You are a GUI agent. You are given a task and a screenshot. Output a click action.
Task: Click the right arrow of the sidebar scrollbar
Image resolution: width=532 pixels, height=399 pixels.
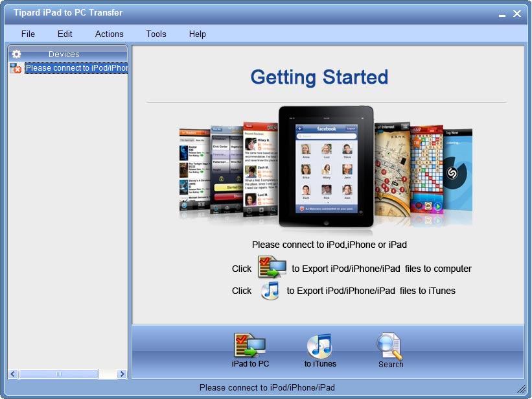[x=122, y=374]
